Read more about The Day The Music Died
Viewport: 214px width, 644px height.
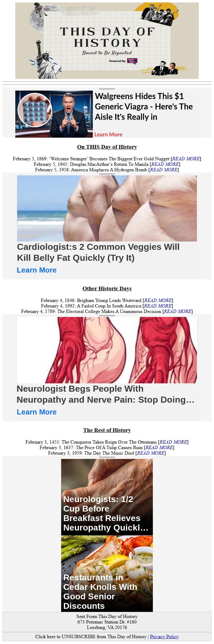(151, 453)
